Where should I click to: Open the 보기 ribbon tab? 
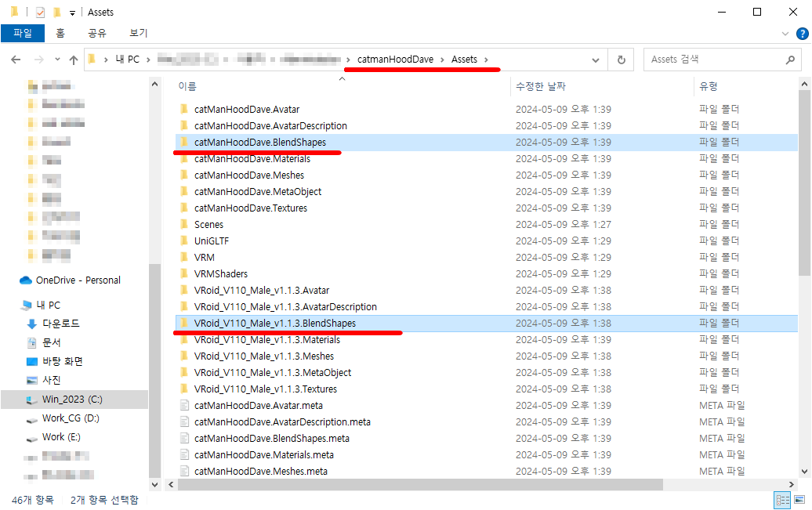tap(138, 33)
